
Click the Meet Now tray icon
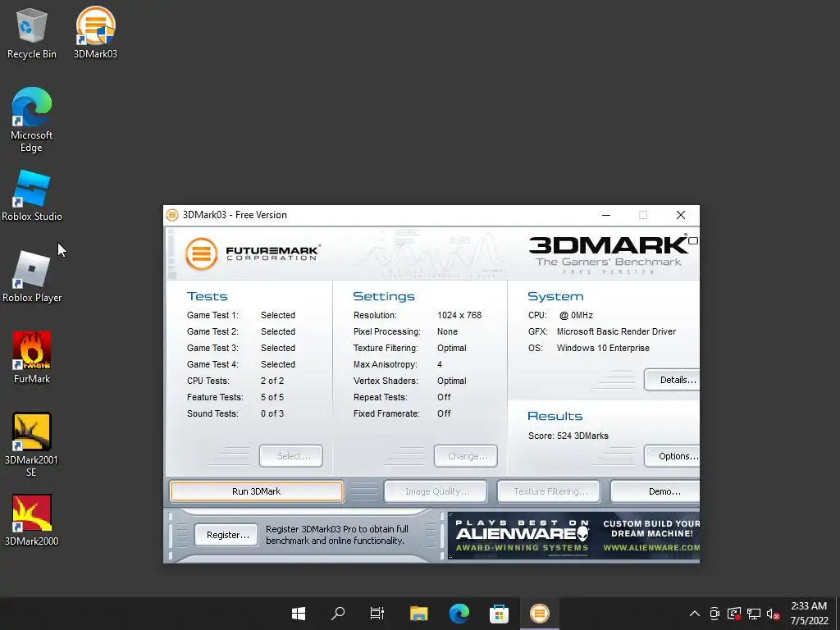(714, 614)
